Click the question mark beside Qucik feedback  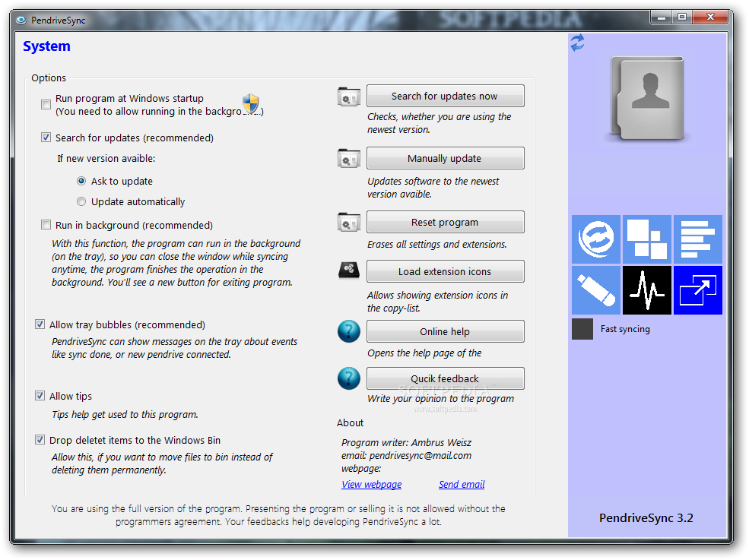click(x=349, y=378)
